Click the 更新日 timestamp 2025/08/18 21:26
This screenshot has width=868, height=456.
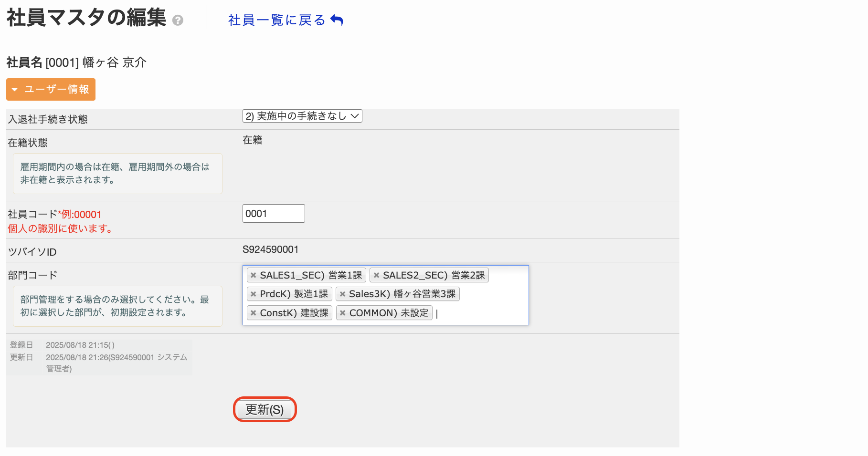tap(76, 357)
